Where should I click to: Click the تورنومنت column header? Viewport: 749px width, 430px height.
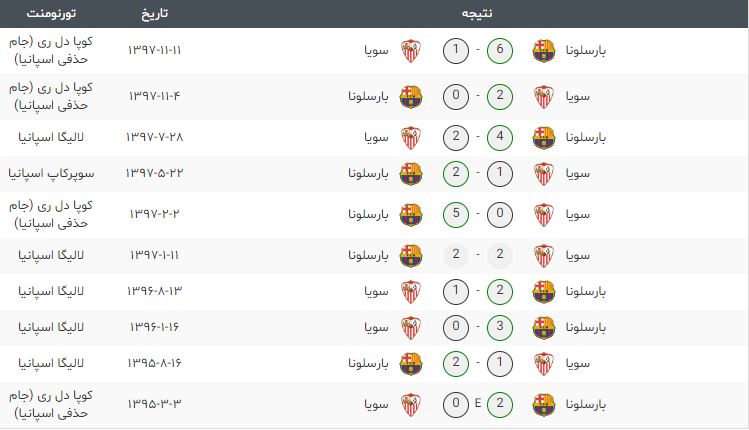point(51,13)
